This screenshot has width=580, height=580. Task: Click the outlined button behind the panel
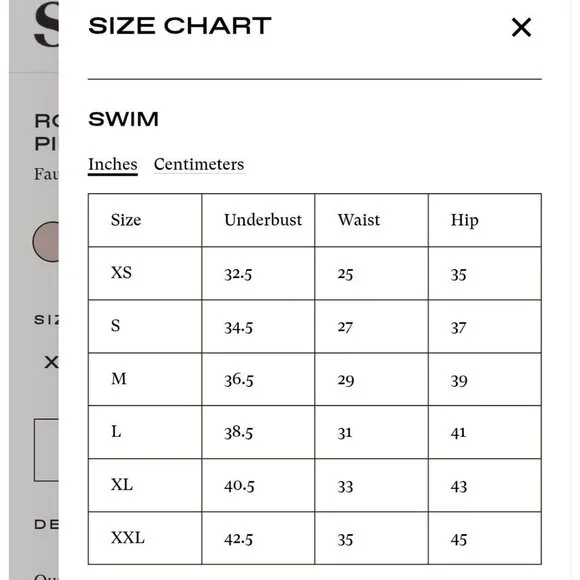click(46, 450)
